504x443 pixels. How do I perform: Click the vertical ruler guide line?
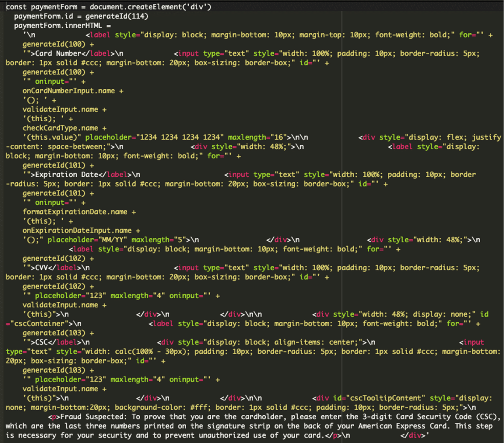[341, 171]
